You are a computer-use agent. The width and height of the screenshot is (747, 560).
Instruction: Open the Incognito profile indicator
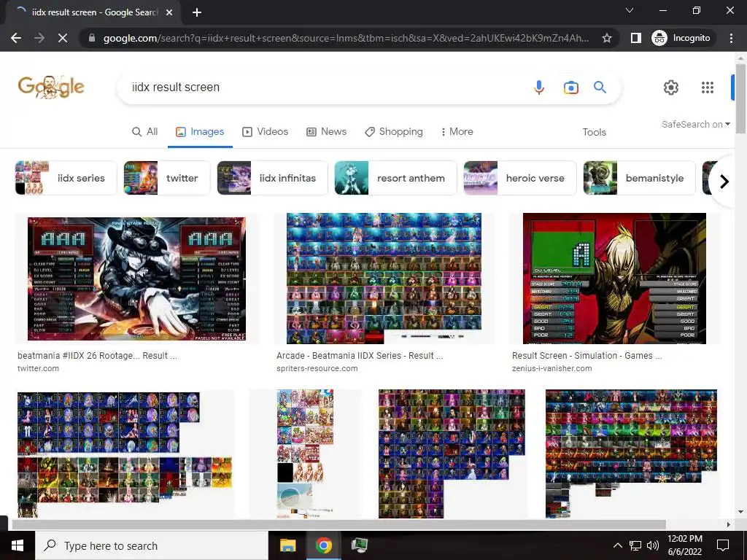pos(681,38)
